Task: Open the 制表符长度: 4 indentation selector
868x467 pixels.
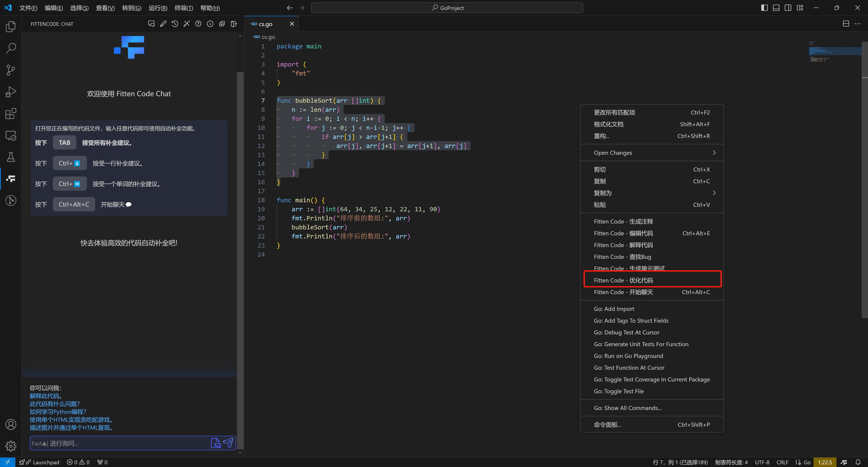Action: [731, 462]
